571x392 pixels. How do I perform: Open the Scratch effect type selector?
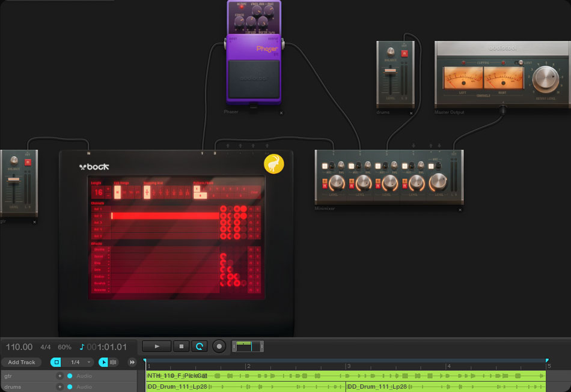coord(101,283)
